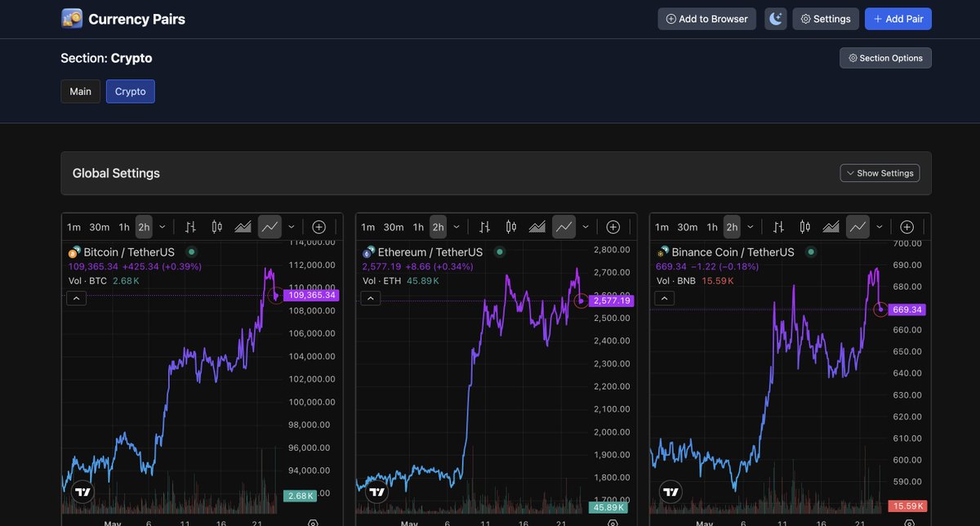Viewport: 980px width, 526px height.
Task: Click compare plus icon on Ethereum chart
Action: [x=613, y=227]
